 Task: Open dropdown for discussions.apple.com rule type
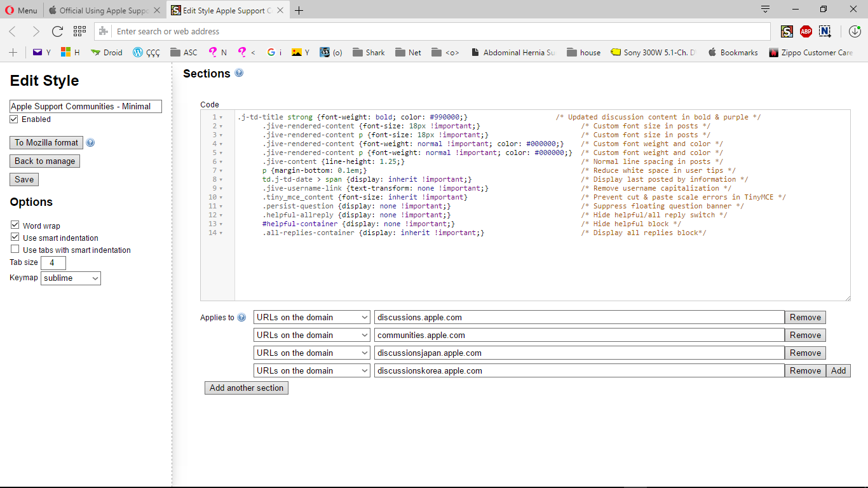[x=311, y=318]
